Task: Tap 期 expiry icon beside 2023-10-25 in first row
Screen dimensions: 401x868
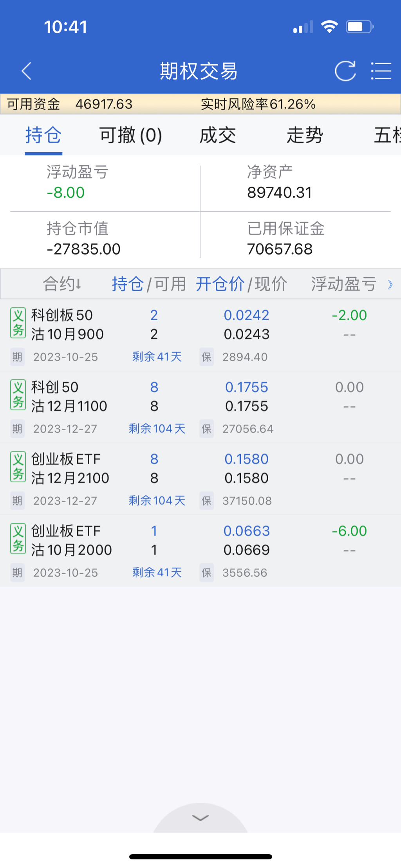Action: 17,357
